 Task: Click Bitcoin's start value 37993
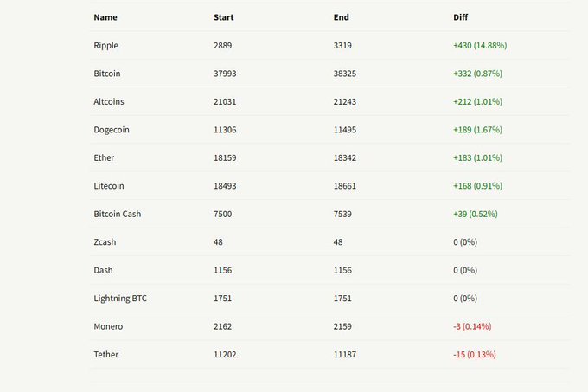coord(225,74)
